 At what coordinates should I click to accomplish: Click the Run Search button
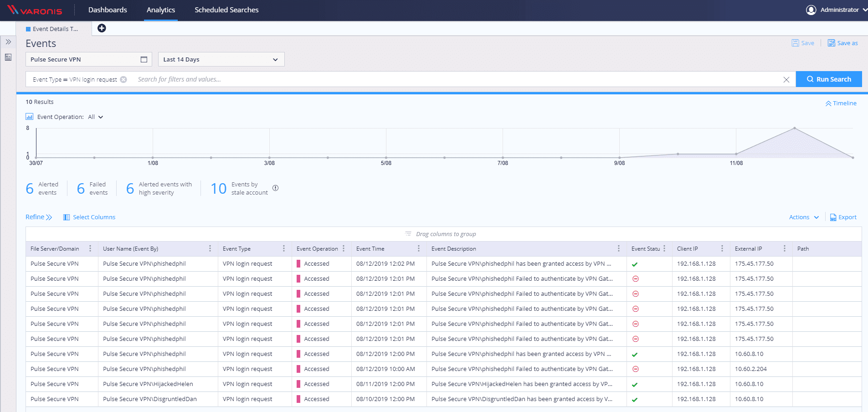(x=828, y=79)
